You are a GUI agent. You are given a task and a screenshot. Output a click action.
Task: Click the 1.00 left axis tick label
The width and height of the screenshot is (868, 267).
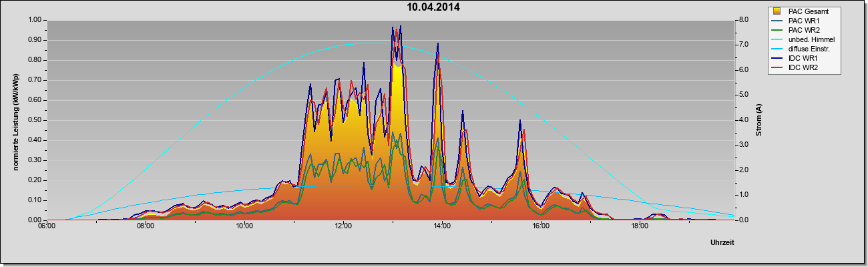(x=34, y=20)
